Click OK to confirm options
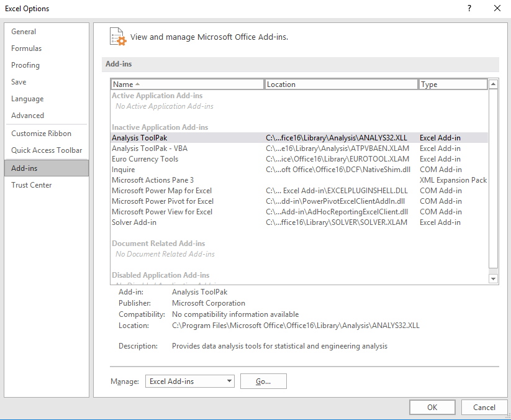The width and height of the screenshot is (511, 420). [432, 408]
